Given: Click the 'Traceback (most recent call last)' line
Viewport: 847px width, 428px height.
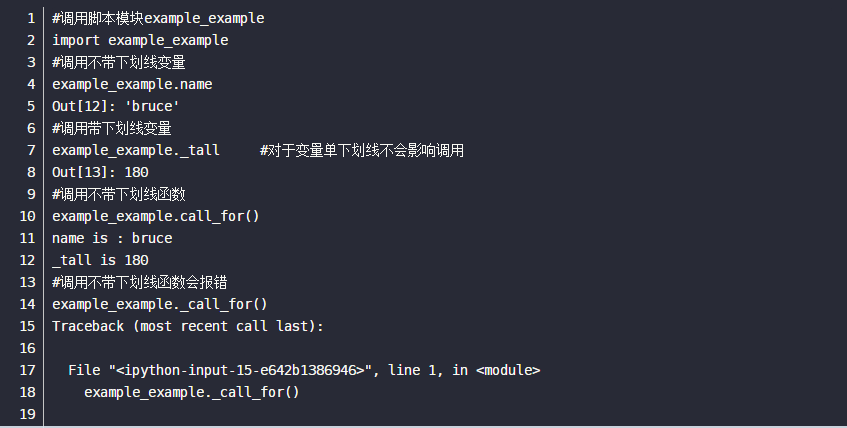Looking at the screenshot, I should click(x=188, y=326).
